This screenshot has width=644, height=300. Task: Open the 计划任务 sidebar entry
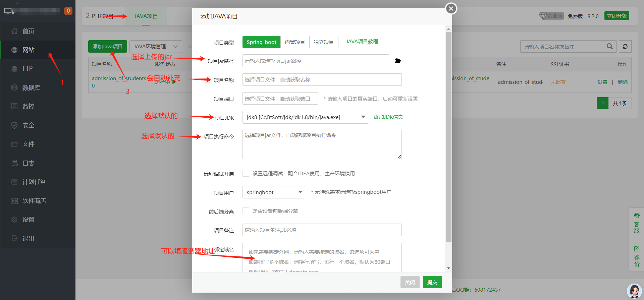click(34, 182)
